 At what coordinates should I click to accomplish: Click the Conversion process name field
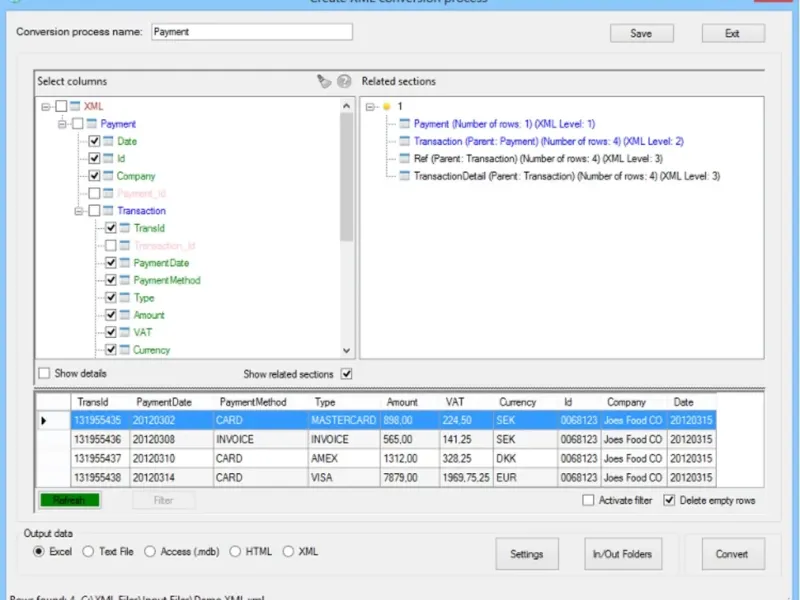point(250,32)
